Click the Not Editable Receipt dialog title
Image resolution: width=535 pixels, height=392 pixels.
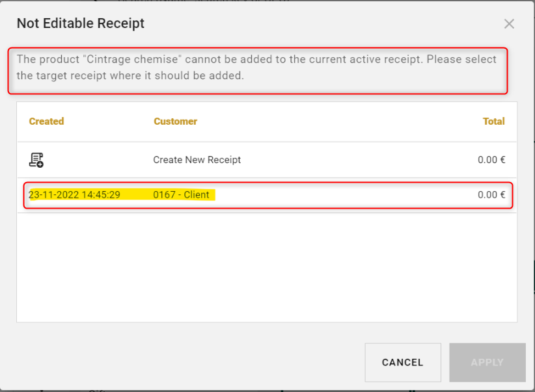point(81,24)
